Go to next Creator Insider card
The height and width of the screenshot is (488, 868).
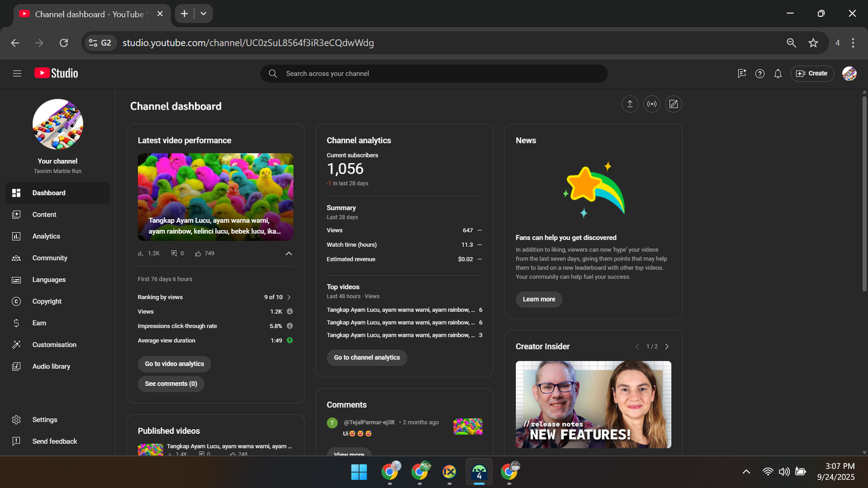667,346
